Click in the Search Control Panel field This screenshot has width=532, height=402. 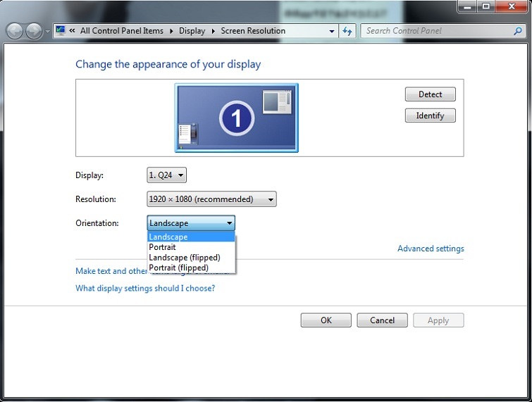[437, 31]
